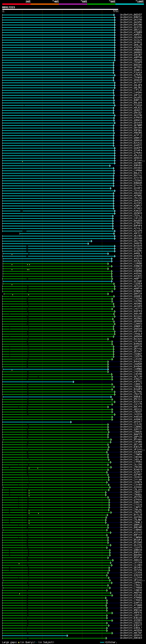Click the short alignment bar for UniRef100_Q41758

(x=47, y=241)
